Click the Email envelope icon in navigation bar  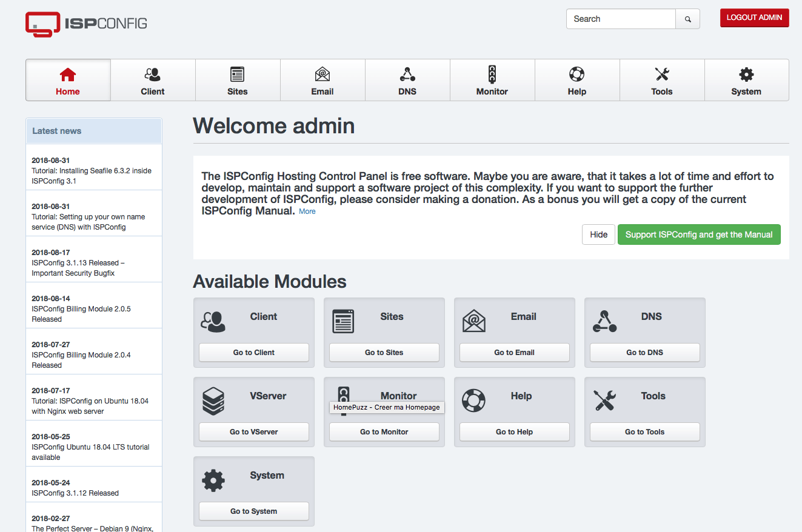tap(322, 75)
